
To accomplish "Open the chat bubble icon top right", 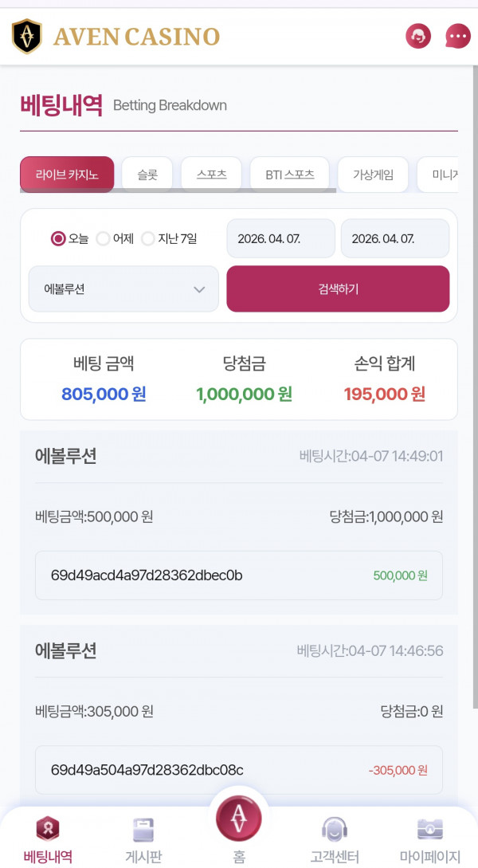I will [x=456, y=36].
